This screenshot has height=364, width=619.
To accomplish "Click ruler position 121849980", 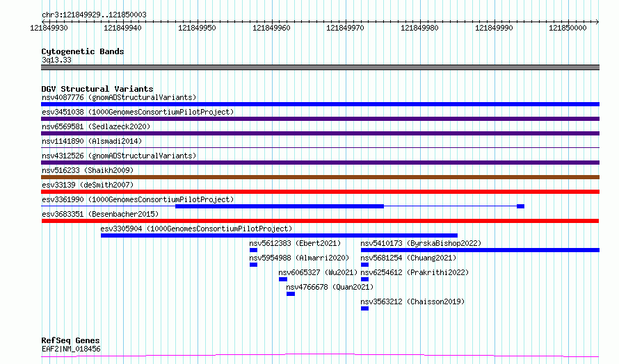I will (419, 28).
